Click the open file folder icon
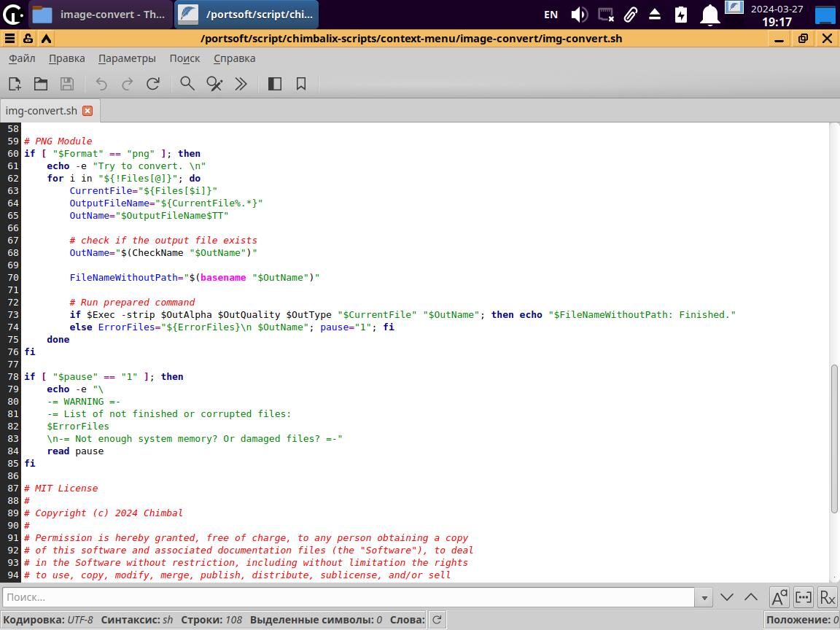 [x=41, y=84]
